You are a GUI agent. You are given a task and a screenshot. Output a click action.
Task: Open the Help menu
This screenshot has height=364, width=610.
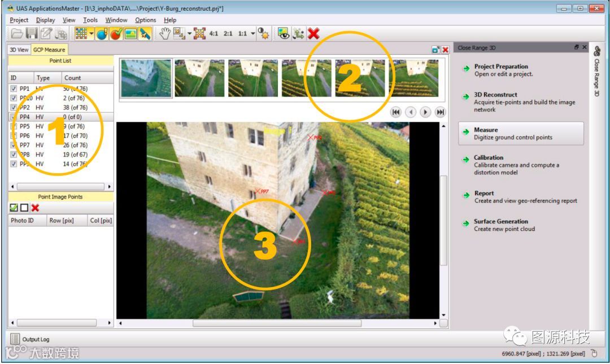[x=170, y=20]
